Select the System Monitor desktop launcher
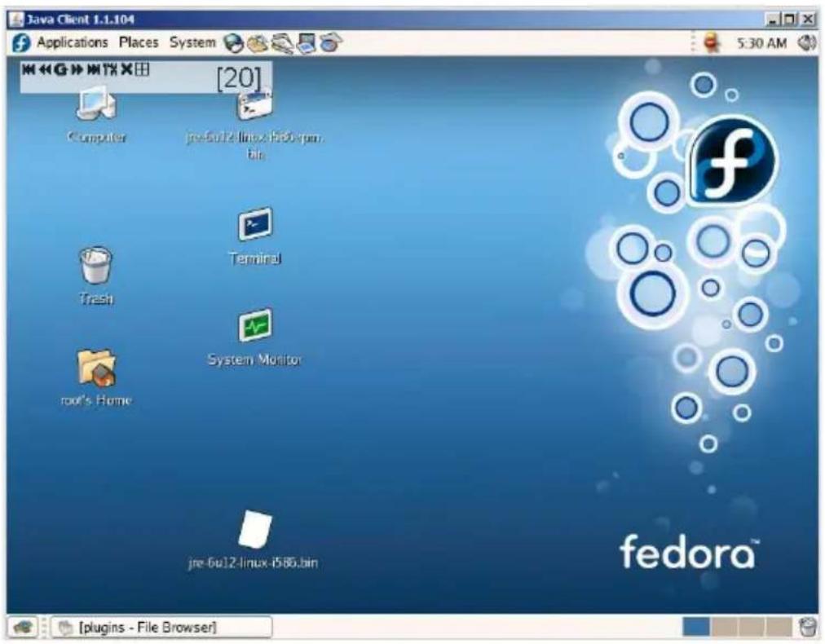 (x=254, y=337)
